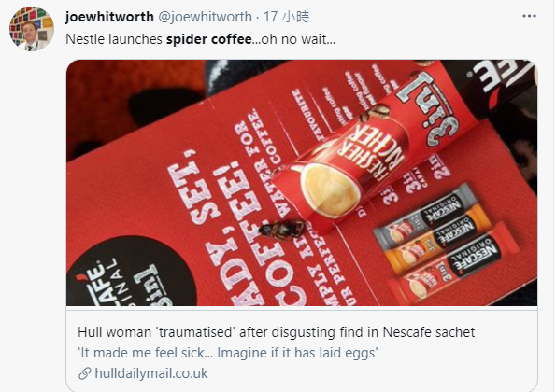Open the Nescafe article preview image
This screenshot has width=556, height=392.
[302, 183]
